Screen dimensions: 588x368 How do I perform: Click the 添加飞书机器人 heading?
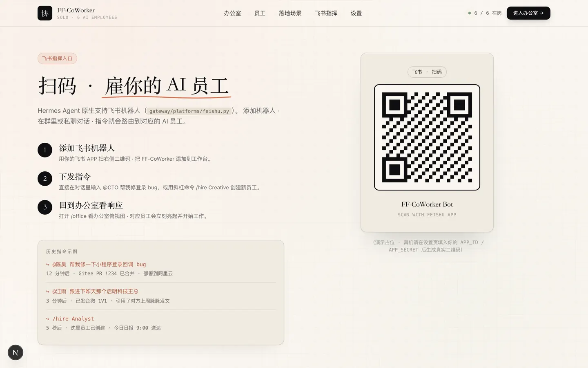87,148
